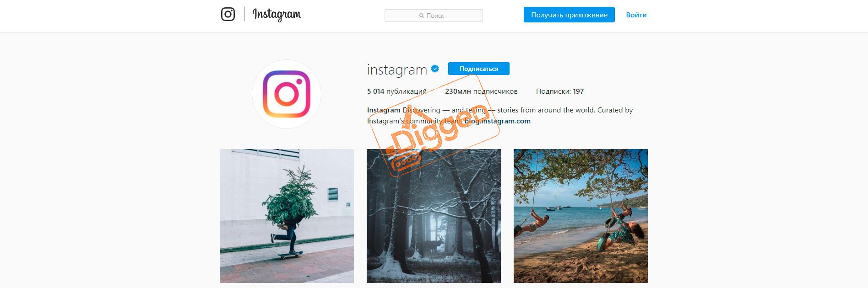Click the Подписаться follow button
This screenshot has height=288, width=868.
click(479, 69)
